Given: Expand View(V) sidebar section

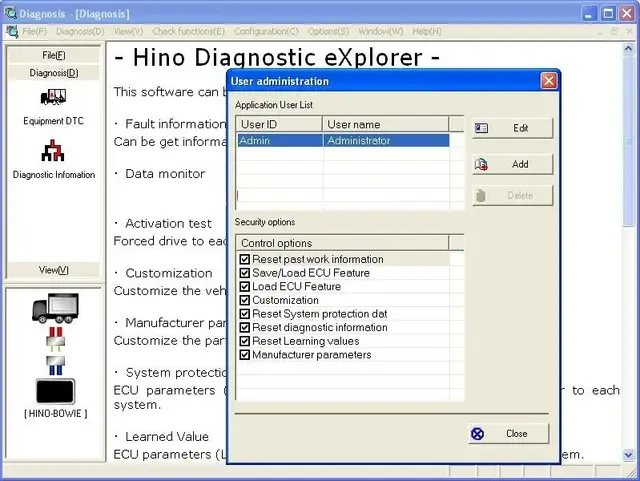Looking at the screenshot, I should point(53,270).
